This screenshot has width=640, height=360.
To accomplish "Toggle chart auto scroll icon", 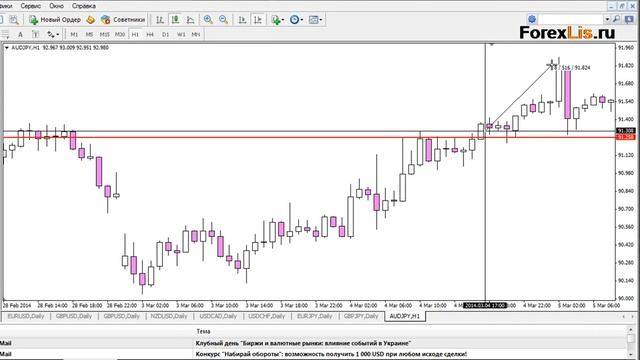I will tap(242, 20).
